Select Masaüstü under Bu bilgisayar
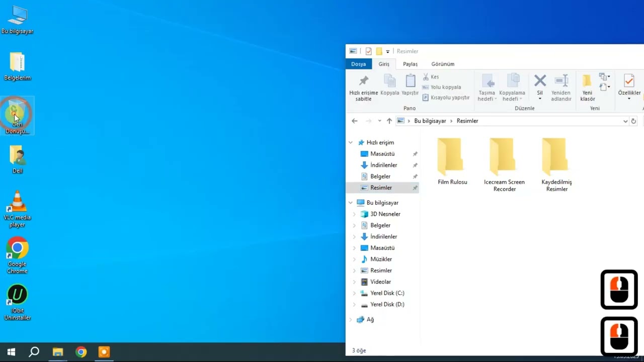The height and width of the screenshot is (362, 644). coord(382,248)
